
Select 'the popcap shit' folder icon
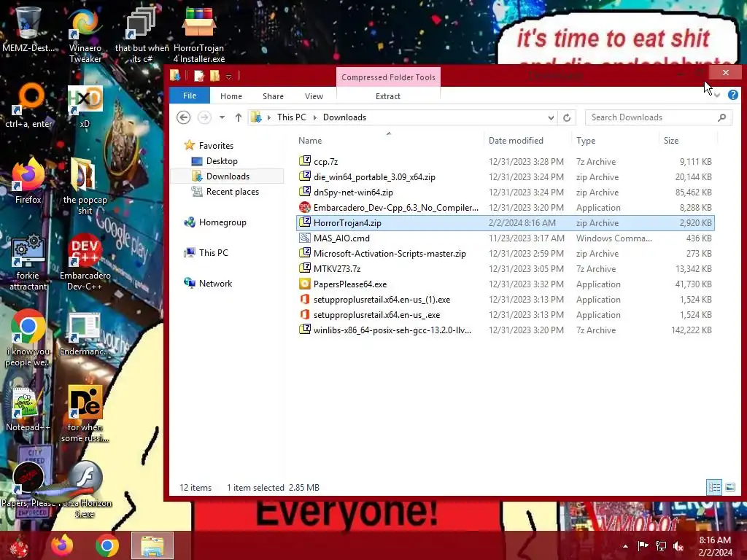[85, 186]
